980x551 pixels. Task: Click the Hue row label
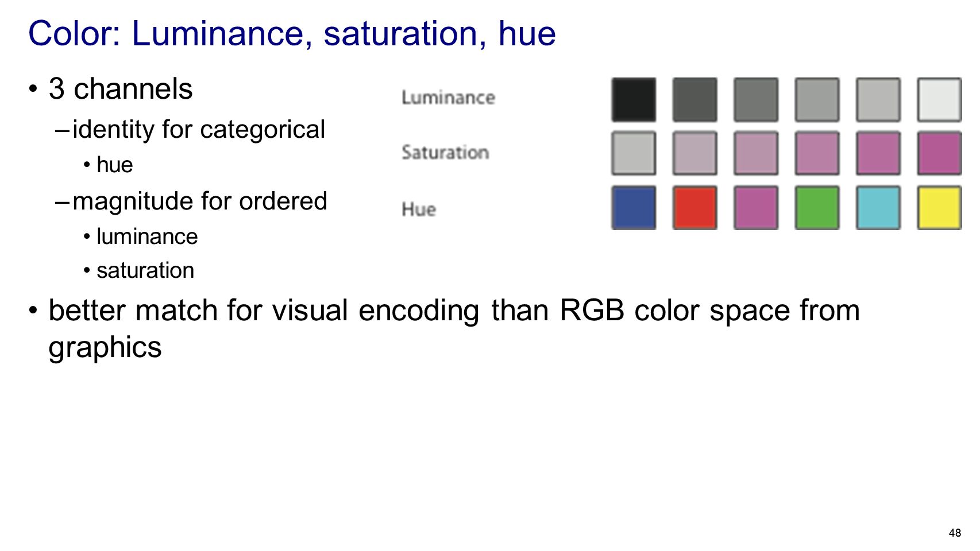coord(419,209)
